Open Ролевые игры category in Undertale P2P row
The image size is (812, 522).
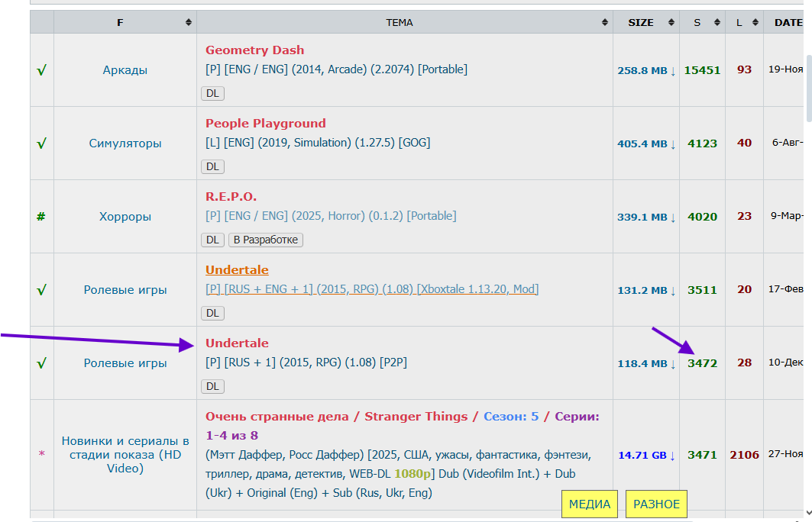(125, 363)
